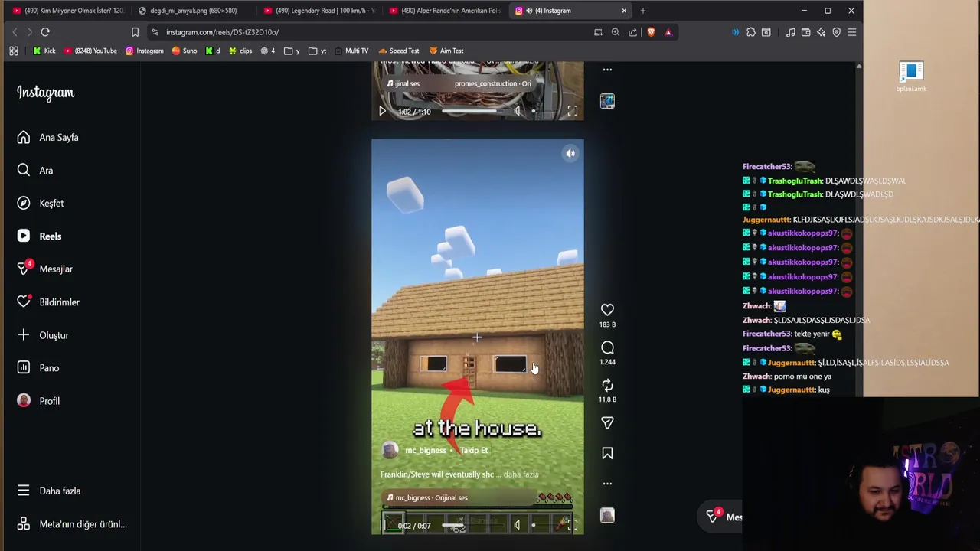
Task: Open comments on the reel
Action: (x=607, y=347)
